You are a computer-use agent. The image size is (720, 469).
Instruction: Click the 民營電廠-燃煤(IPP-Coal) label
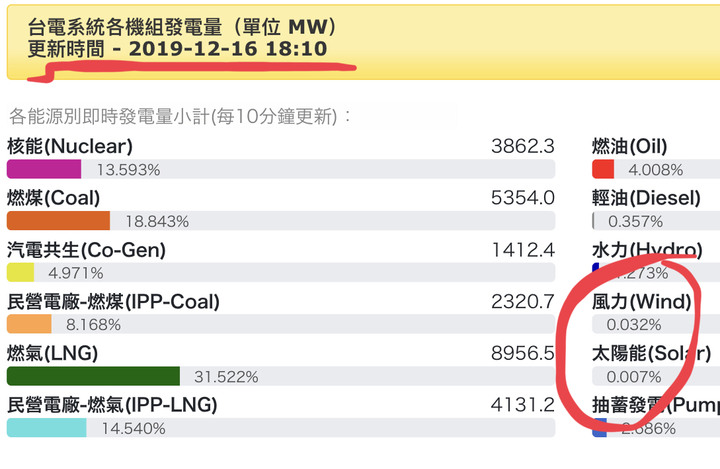pyautogui.click(x=113, y=302)
